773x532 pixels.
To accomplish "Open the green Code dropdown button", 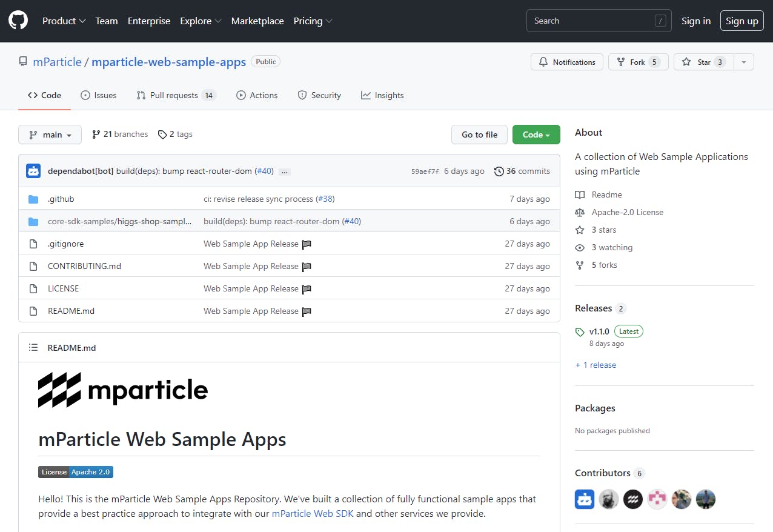I will click(x=536, y=135).
